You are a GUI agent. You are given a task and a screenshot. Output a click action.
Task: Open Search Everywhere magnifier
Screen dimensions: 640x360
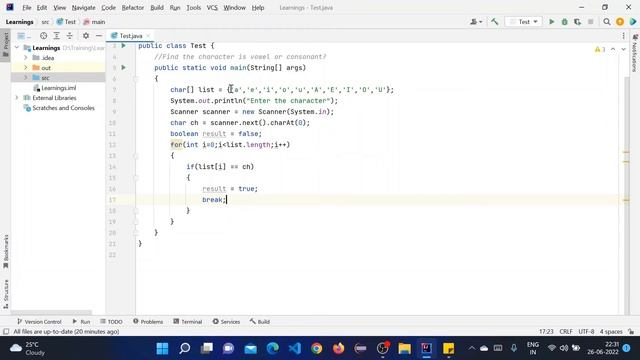[x=607, y=22]
